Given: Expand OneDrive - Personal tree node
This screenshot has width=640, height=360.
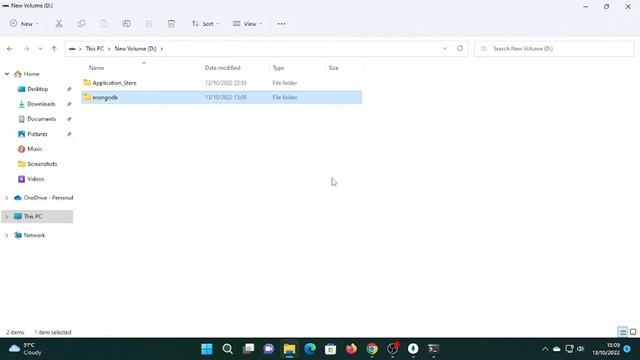Looking at the screenshot, I should (x=7, y=198).
